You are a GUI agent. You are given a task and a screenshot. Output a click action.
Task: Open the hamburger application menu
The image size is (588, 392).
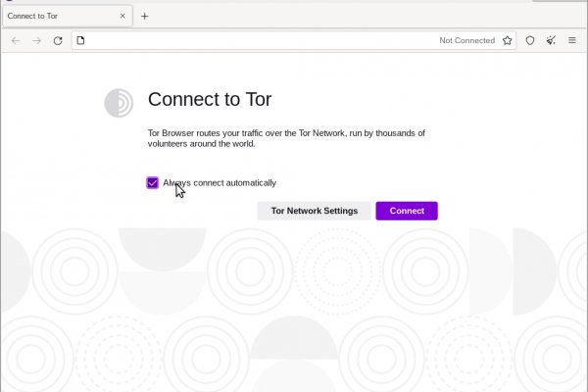(x=572, y=40)
